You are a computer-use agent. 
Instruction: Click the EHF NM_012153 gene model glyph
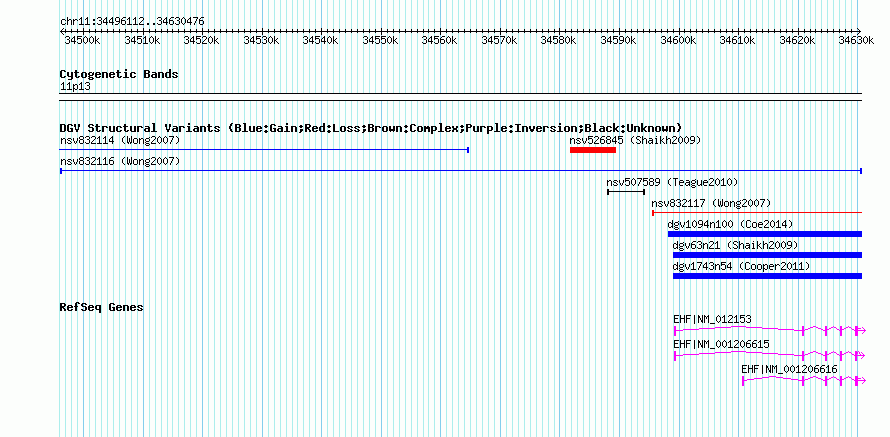[x=769, y=330]
